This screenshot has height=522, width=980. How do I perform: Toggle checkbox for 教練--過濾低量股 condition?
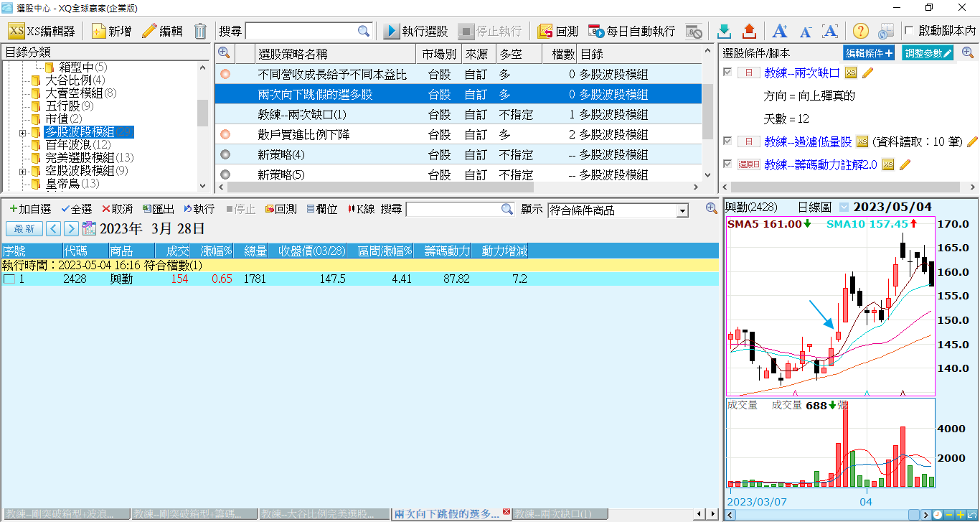coord(728,141)
